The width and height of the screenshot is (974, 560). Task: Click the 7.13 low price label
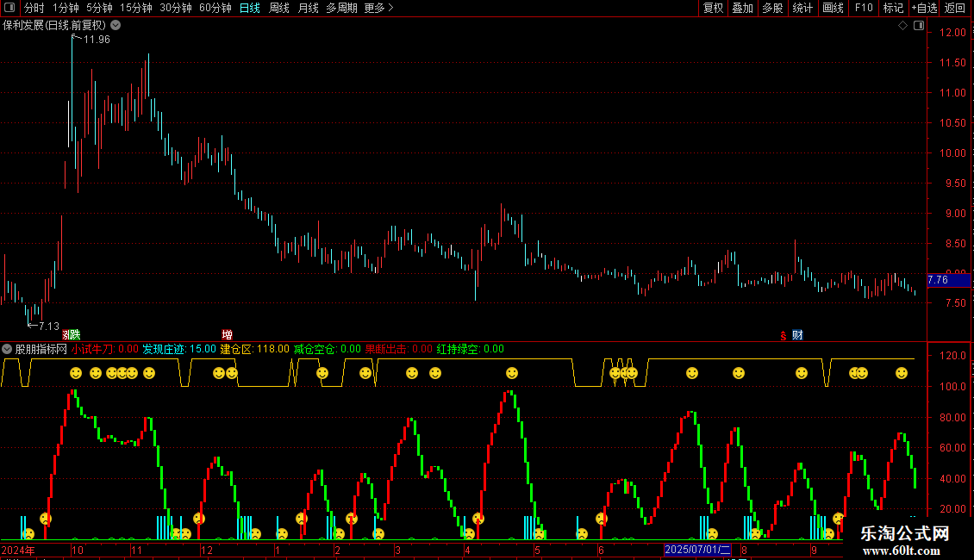[49, 326]
